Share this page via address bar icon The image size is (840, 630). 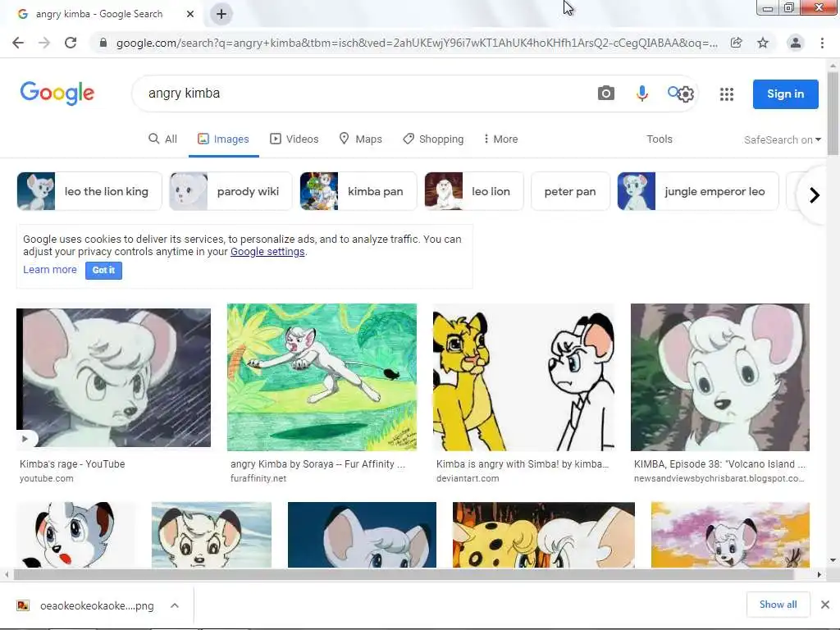737,43
